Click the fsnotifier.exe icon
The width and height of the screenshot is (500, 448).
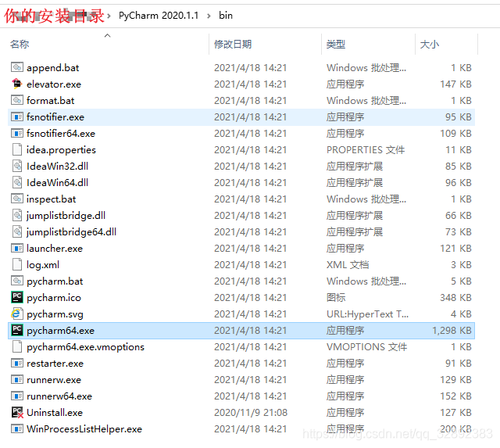[x=17, y=116]
